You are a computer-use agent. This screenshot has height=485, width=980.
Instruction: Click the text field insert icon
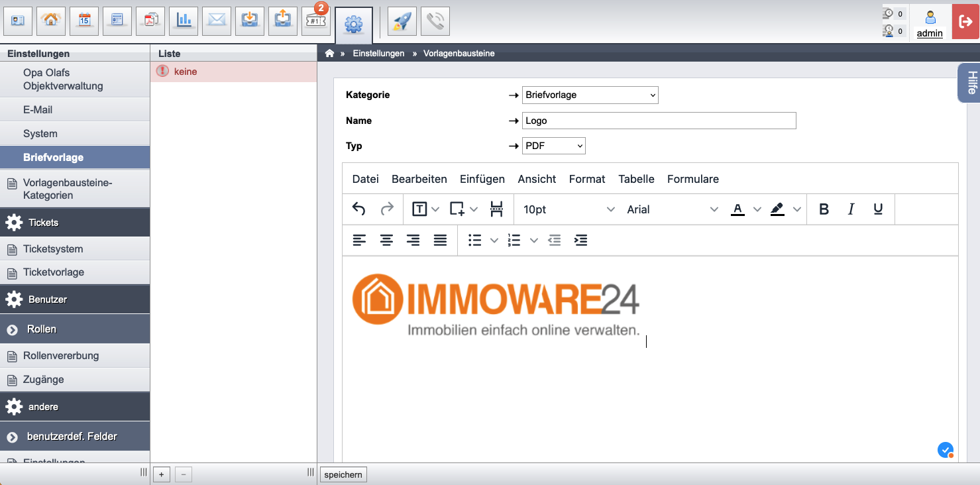click(x=419, y=209)
